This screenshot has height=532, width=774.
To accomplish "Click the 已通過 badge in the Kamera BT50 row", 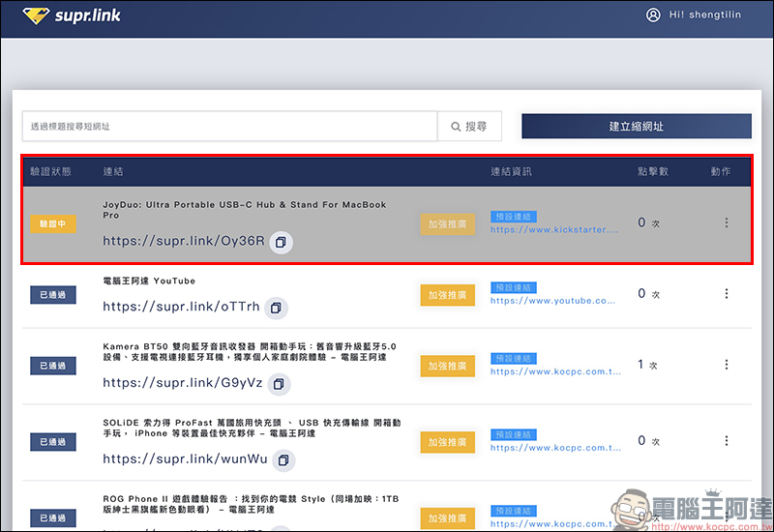I will click(53, 367).
